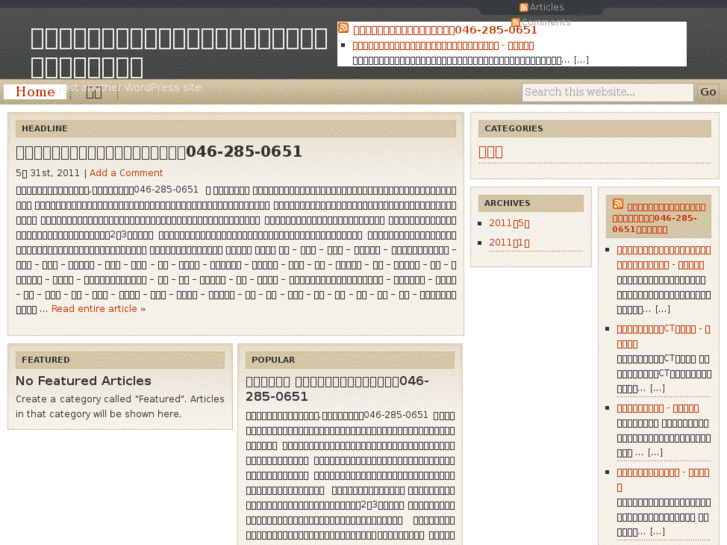This screenshot has width=727, height=545.
Task: Open the sidebar feed item link containing CT
Action: (663, 336)
